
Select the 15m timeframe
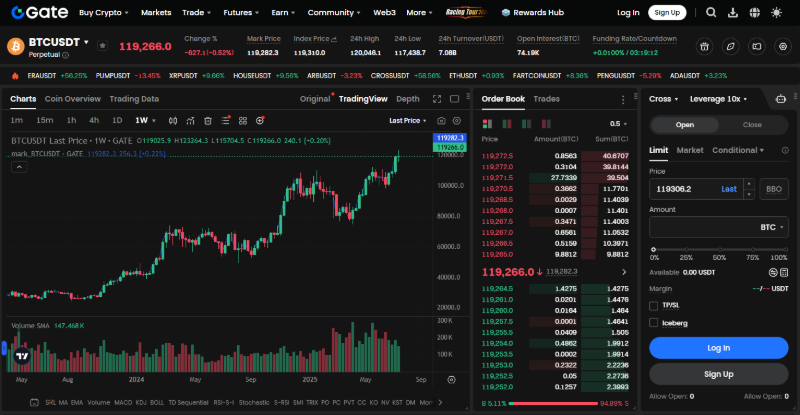pos(44,120)
